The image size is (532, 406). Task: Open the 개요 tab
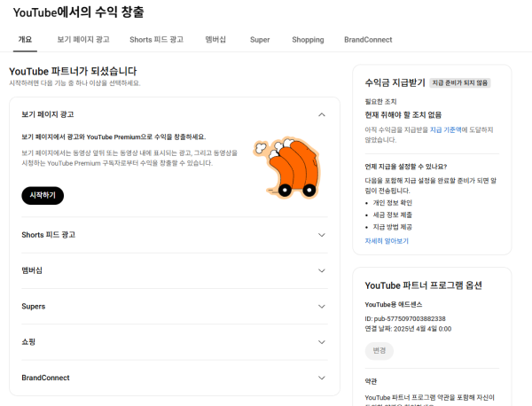coord(25,40)
